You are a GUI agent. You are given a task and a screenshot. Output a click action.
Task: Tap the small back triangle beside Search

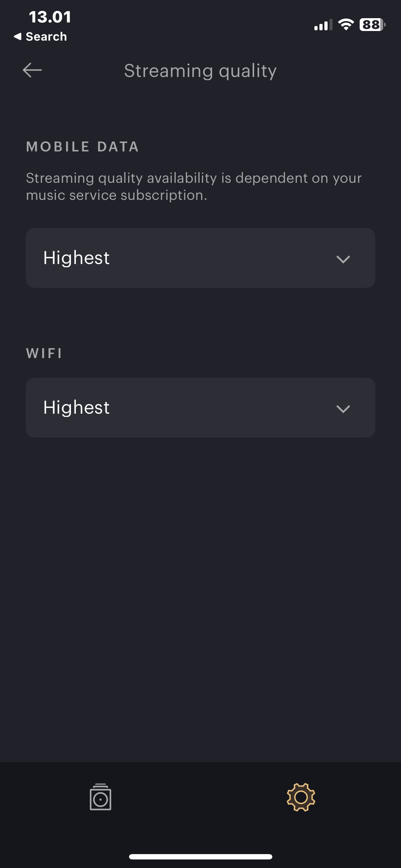tap(17, 36)
